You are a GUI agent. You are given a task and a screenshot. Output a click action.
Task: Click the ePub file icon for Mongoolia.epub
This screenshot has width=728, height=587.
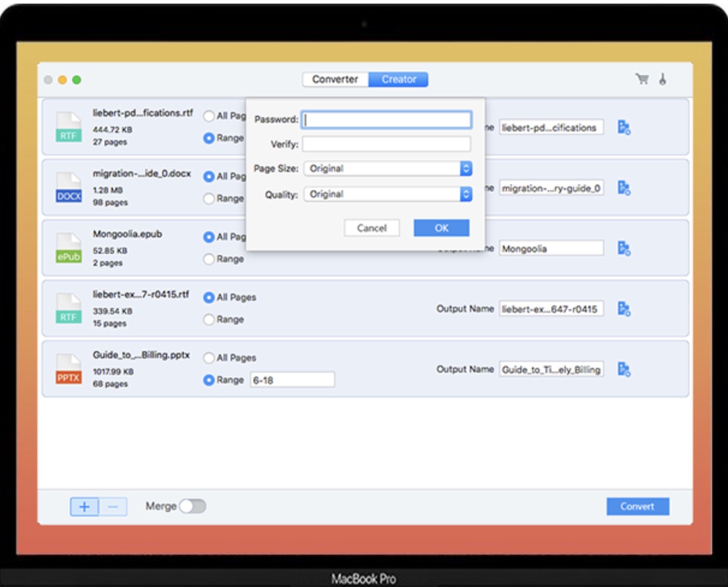[x=68, y=248]
